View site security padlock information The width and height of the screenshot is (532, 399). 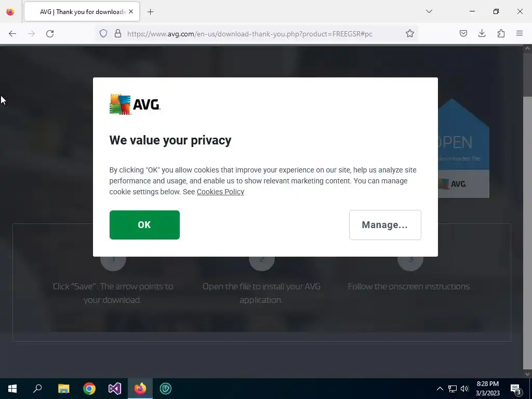118,33
